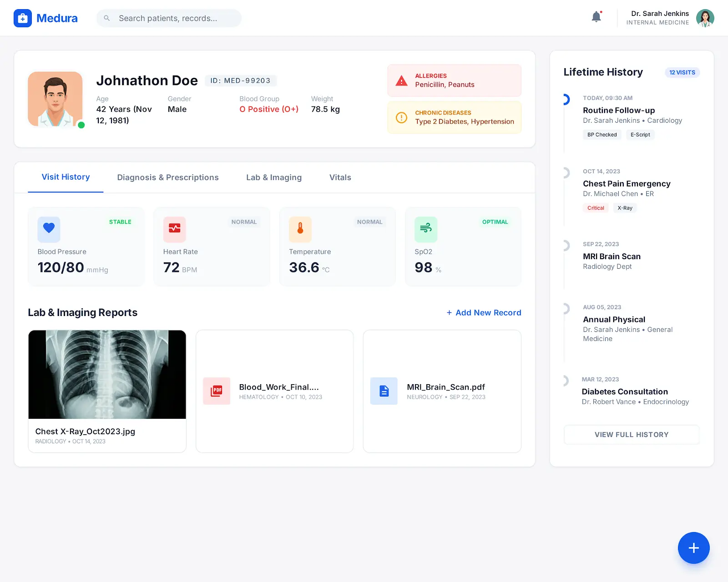Click the blue document icon for MRI scan
Screen dimensions: 728x582
tap(384, 391)
